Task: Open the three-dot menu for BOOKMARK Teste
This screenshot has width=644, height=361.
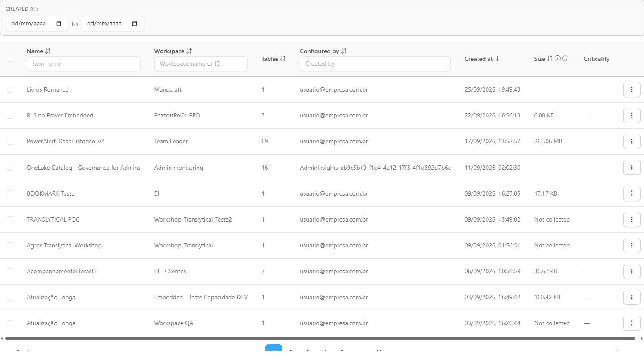Action: (x=632, y=193)
